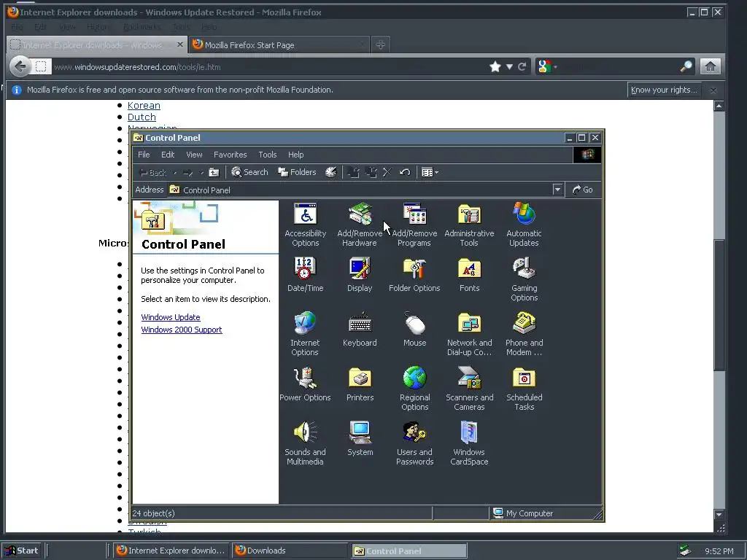Open Internet Options icon
Screen dimensions: 747x560
point(305,334)
